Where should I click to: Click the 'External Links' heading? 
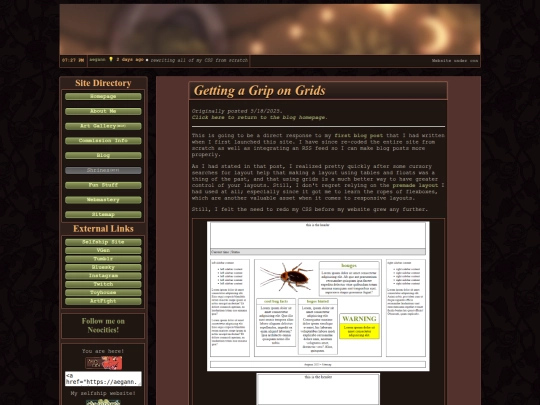(x=103, y=229)
